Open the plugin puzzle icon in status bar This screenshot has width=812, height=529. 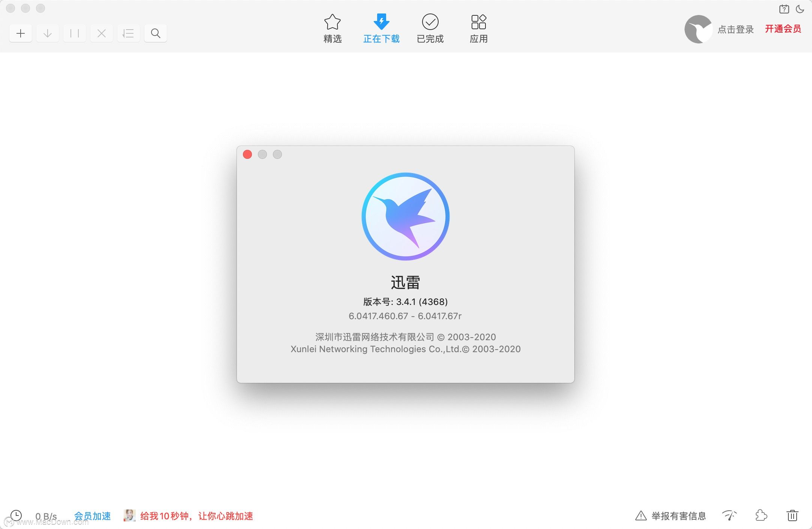761,516
